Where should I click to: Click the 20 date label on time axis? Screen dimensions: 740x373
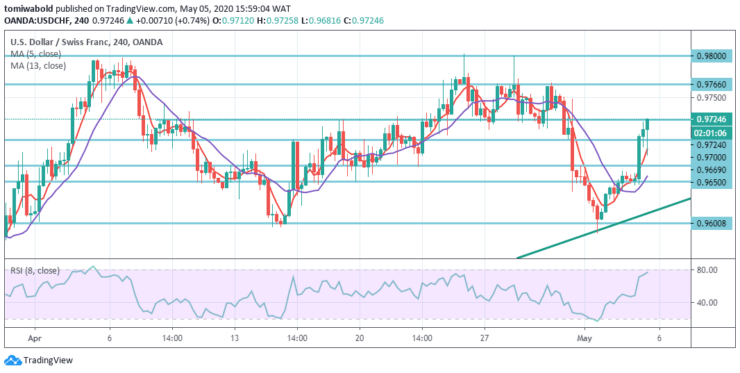[359, 338]
